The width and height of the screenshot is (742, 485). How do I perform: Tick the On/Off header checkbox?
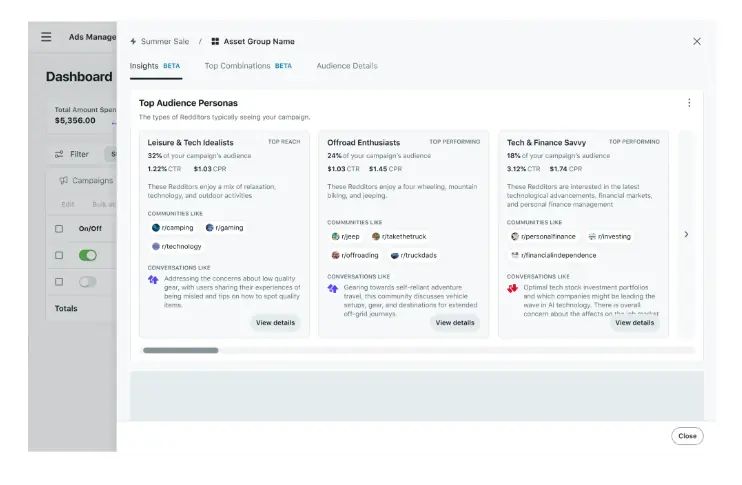click(59, 229)
